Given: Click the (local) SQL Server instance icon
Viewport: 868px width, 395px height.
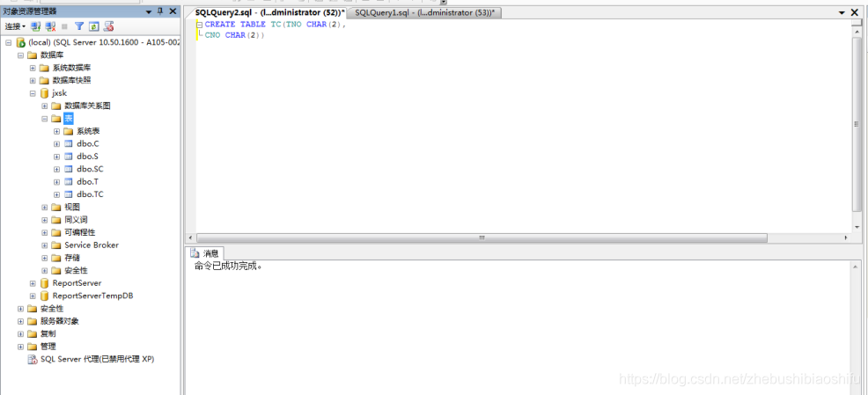Looking at the screenshot, I should pos(21,42).
